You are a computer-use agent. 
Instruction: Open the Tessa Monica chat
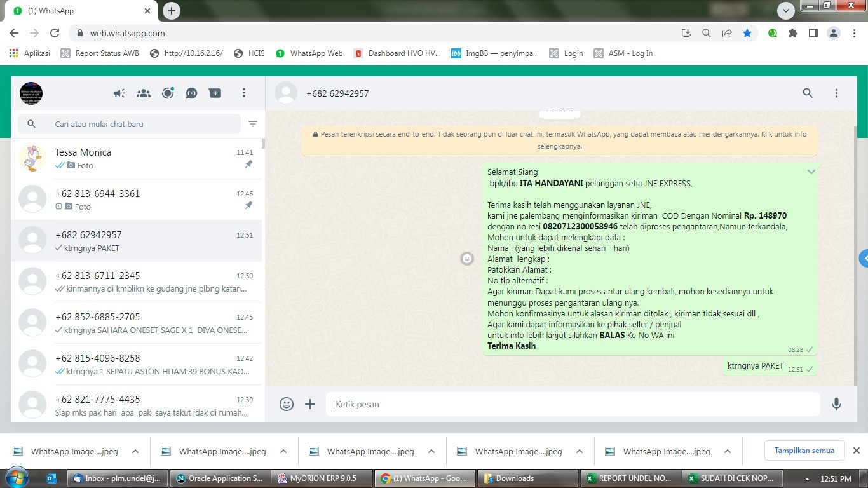[137, 158]
